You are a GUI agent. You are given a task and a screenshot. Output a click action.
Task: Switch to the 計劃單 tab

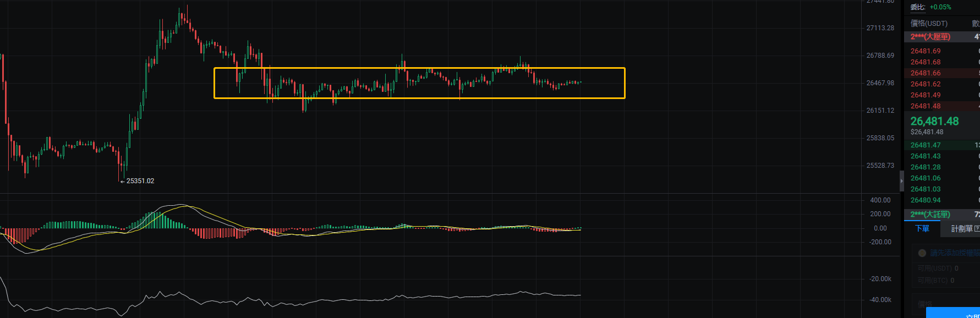(x=962, y=229)
